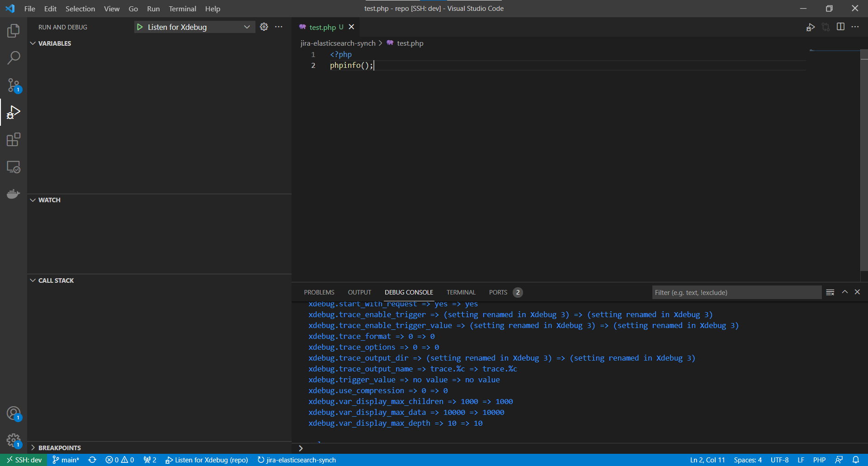Click the main* git branch indicator
The image size is (868, 466).
tap(66, 460)
